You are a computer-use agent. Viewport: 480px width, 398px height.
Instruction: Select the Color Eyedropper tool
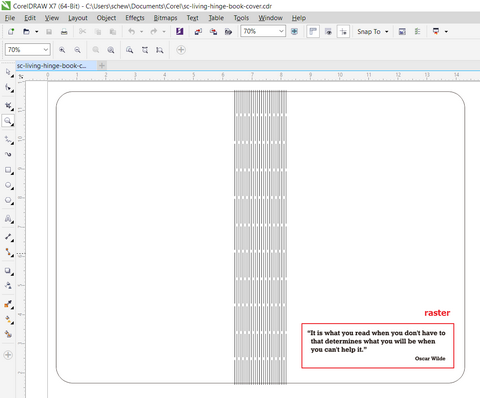pos(9,304)
